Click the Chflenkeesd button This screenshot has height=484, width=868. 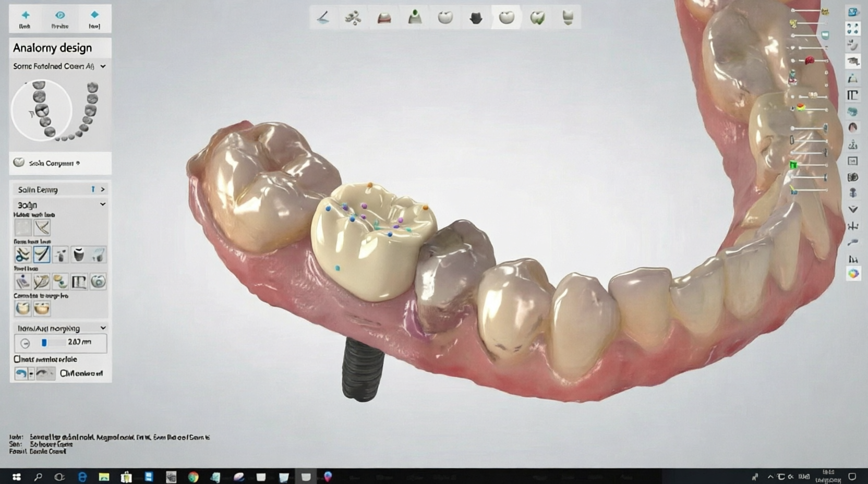pyautogui.click(x=81, y=373)
